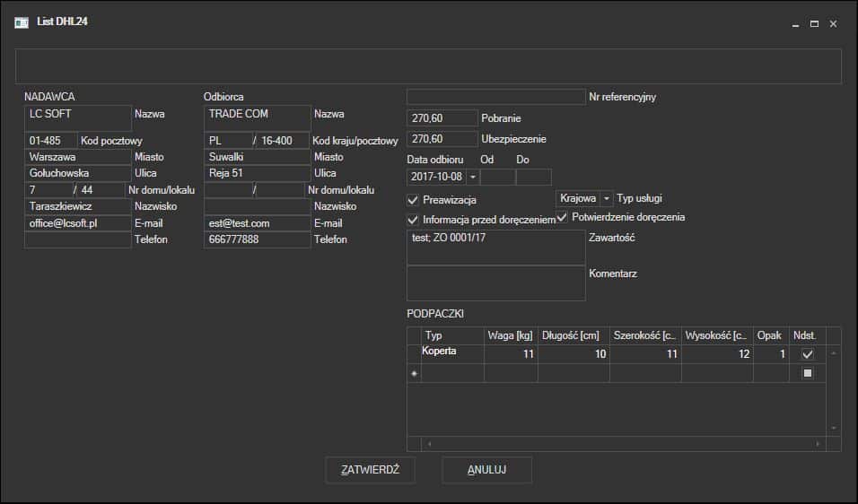Image resolution: width=858 pixels, height=504 pixels.
Task: Click the height cell showing 12
Action: click(x=717, y=353)
